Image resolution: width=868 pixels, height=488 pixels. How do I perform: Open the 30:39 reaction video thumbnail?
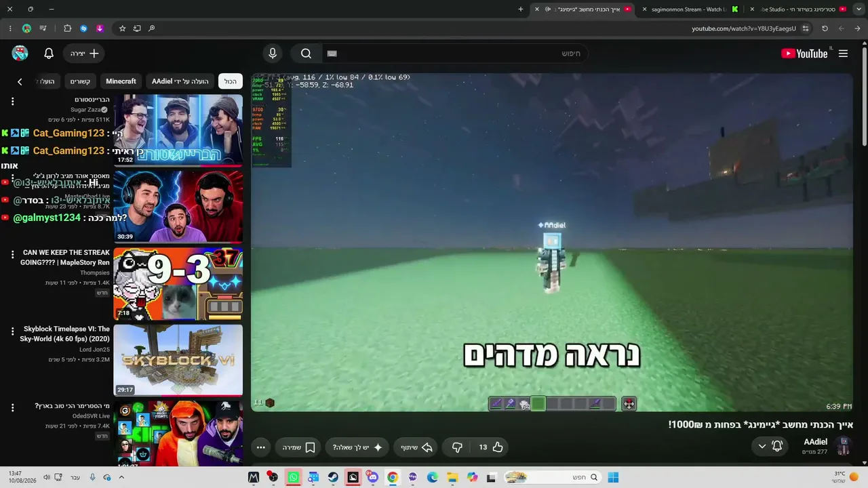pyautogui.click(x=178, y=206)
